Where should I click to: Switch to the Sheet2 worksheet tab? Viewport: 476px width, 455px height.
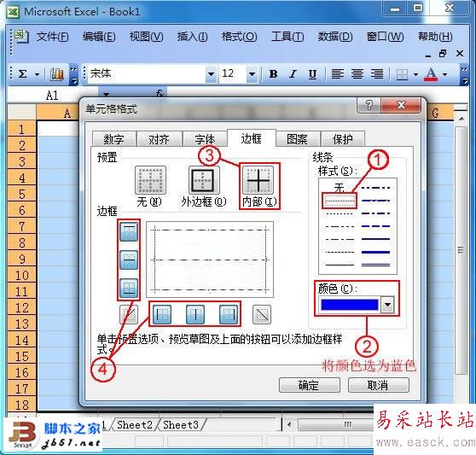(x=135, y=424)
